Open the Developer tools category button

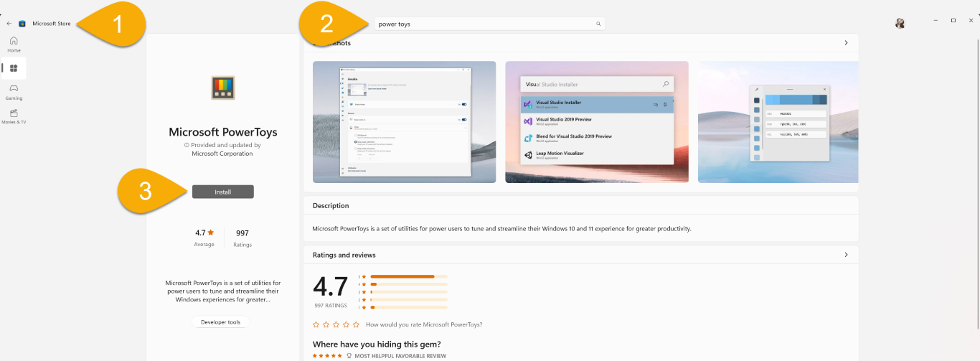point(221,322)
